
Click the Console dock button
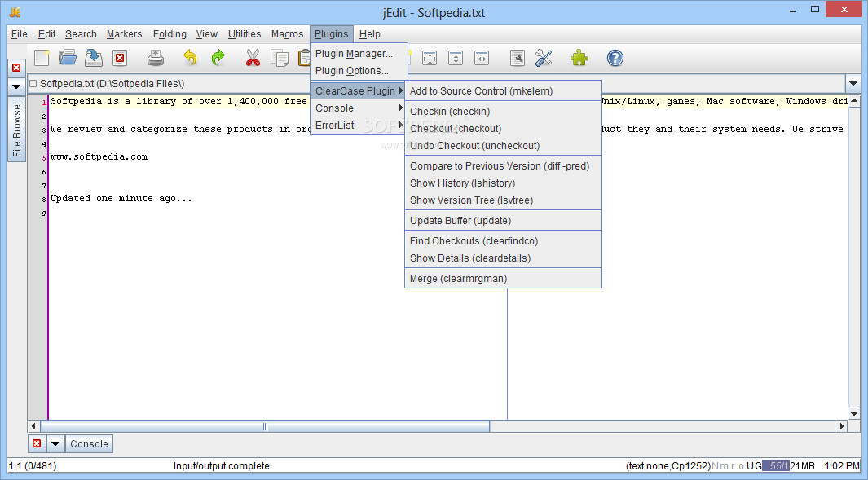click(89, 443)
